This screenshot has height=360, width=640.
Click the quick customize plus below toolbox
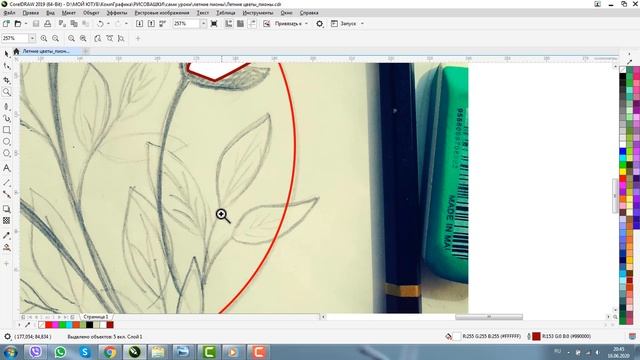[7, 264]
